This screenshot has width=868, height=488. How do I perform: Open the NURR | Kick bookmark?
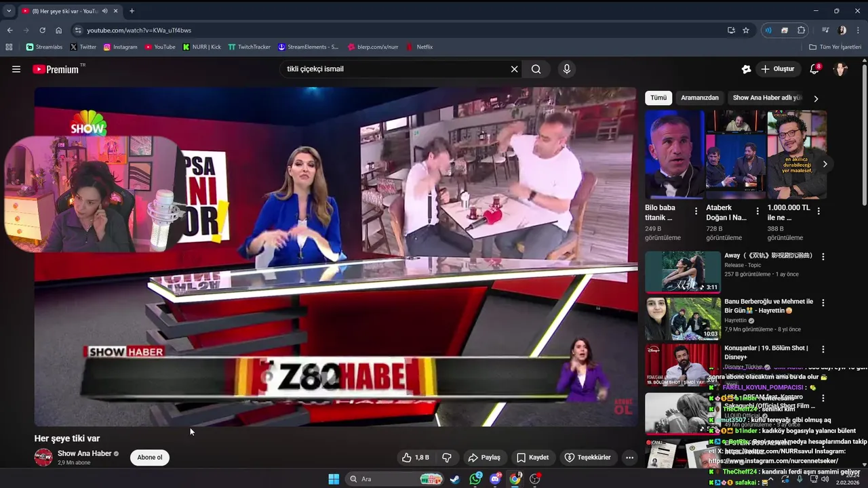[x=202, y=47]
